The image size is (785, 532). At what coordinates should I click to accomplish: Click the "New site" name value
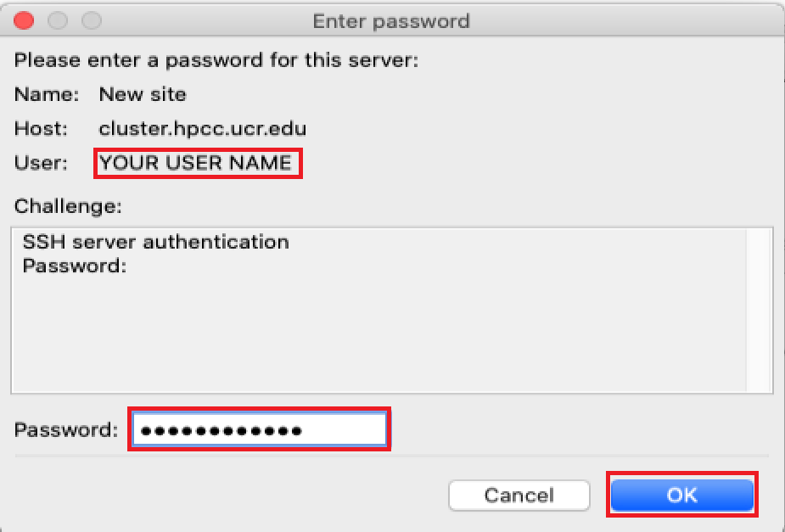[143, 94]
